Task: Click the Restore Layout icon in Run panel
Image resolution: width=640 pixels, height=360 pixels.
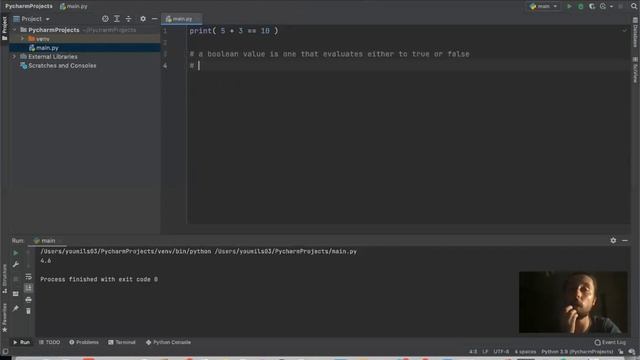Action: tap(16, 294)
